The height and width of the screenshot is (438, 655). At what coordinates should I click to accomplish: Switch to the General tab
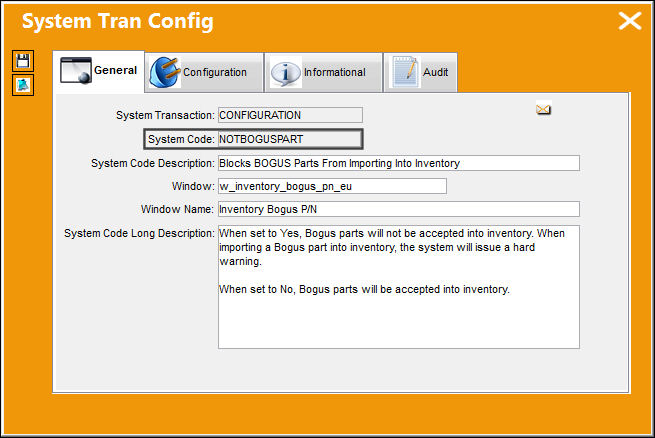point(99,71)
